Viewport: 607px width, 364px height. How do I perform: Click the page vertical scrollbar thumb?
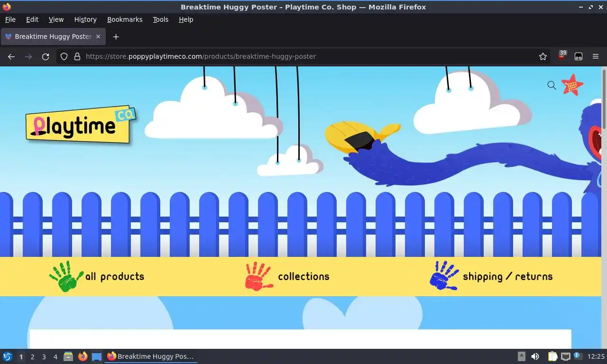pyautogui.click(x=604, y=99)
